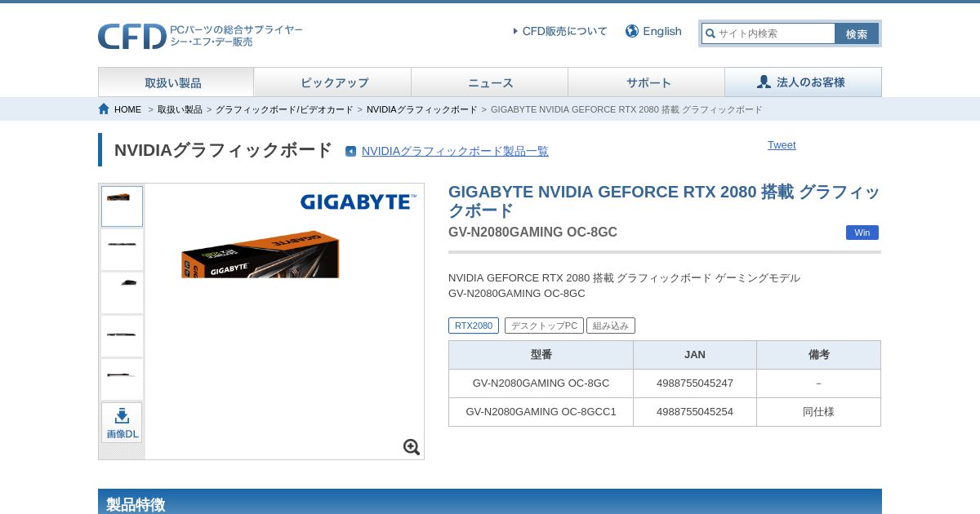Viewport: 980px width, 514px height.
Task: Click the Tweet link
Action: tap(782, 144)
